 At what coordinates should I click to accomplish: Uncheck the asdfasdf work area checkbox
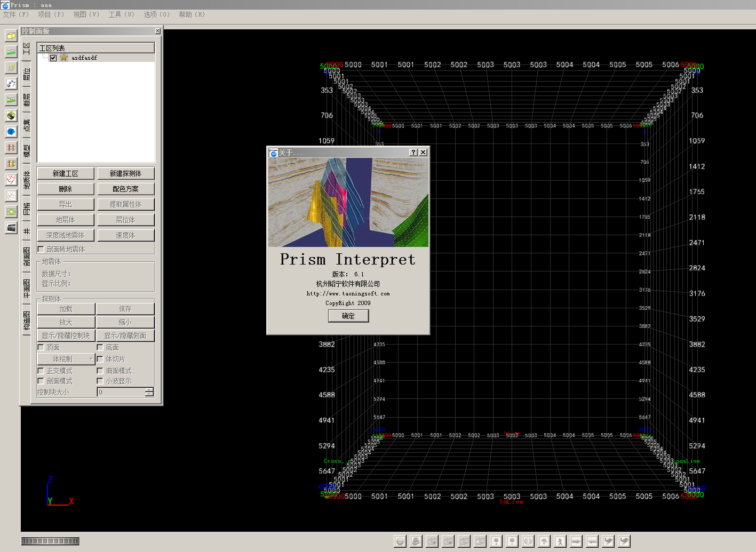click(53, 58)
